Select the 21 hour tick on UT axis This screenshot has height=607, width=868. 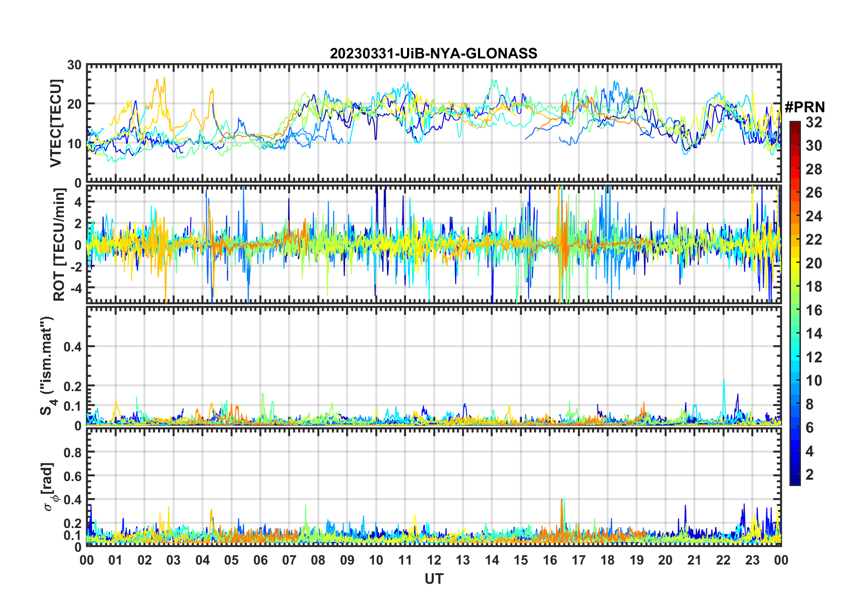694,560
